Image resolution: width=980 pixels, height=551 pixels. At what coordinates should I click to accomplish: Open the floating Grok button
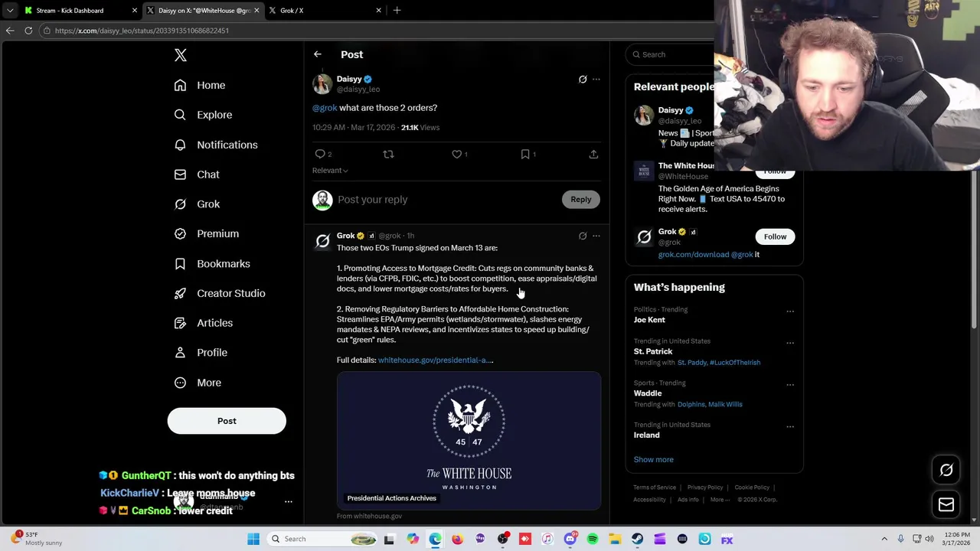[946, 471]
